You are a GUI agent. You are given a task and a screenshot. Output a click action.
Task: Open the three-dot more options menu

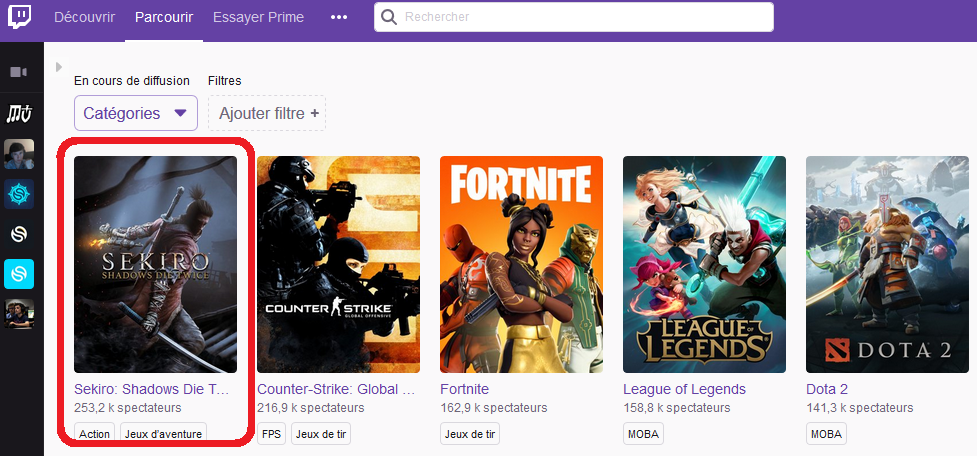(339, 17)
